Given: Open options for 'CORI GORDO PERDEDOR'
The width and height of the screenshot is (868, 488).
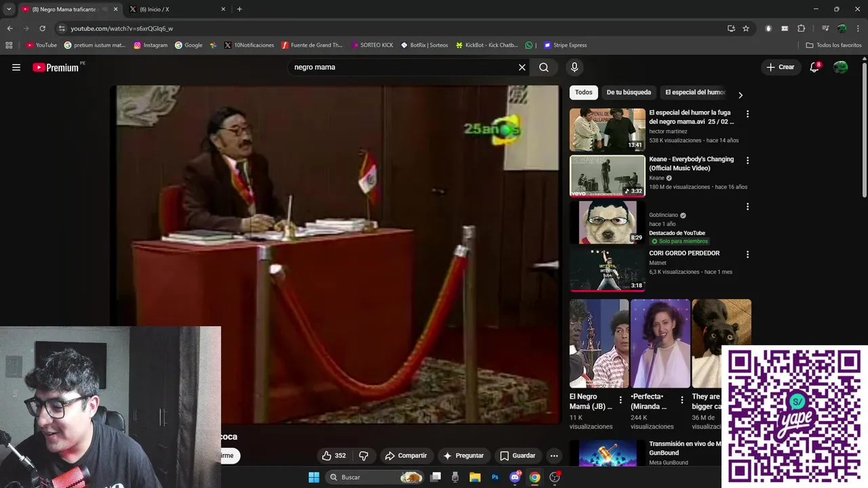Looking at the screenshot, I should pos(747,254).
